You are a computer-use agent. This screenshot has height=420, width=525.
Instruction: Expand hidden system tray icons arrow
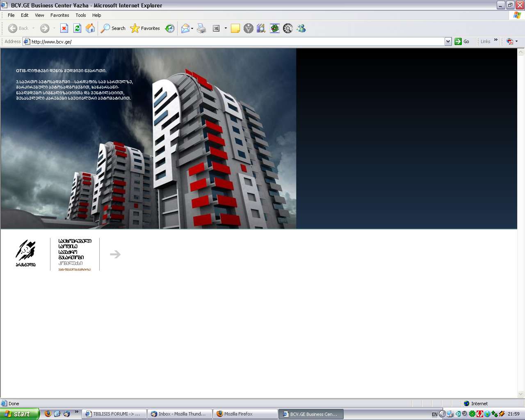[x=442, y=414]
